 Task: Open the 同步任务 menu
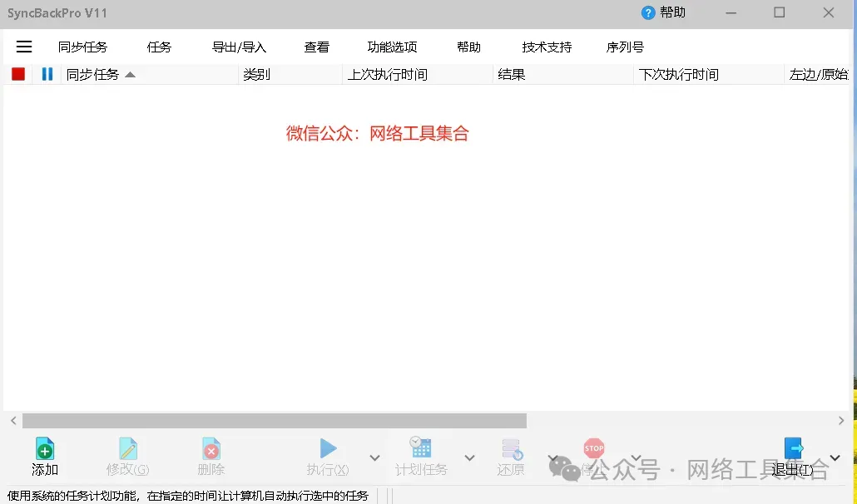[x=82, y=47]
